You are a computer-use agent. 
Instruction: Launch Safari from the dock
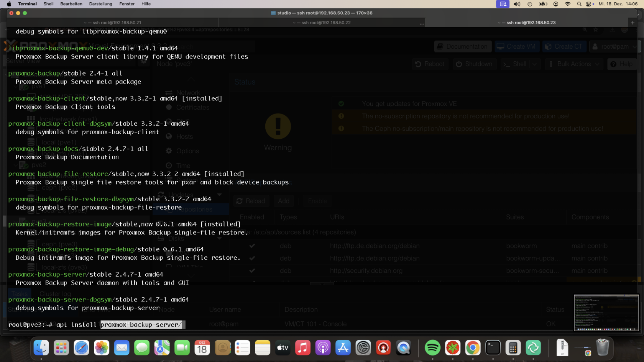[81, 348]
